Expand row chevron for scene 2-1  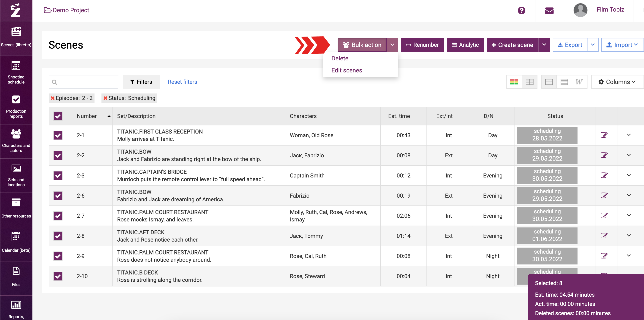629,135
